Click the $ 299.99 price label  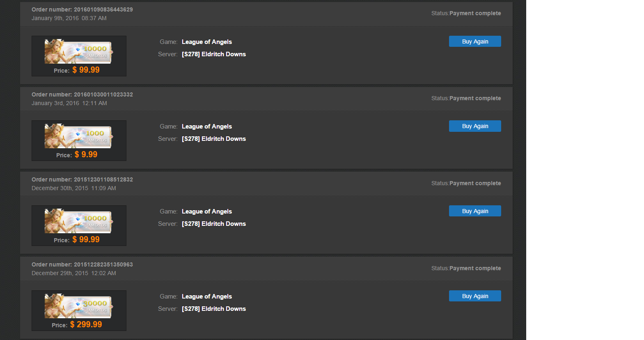(86, 324)
